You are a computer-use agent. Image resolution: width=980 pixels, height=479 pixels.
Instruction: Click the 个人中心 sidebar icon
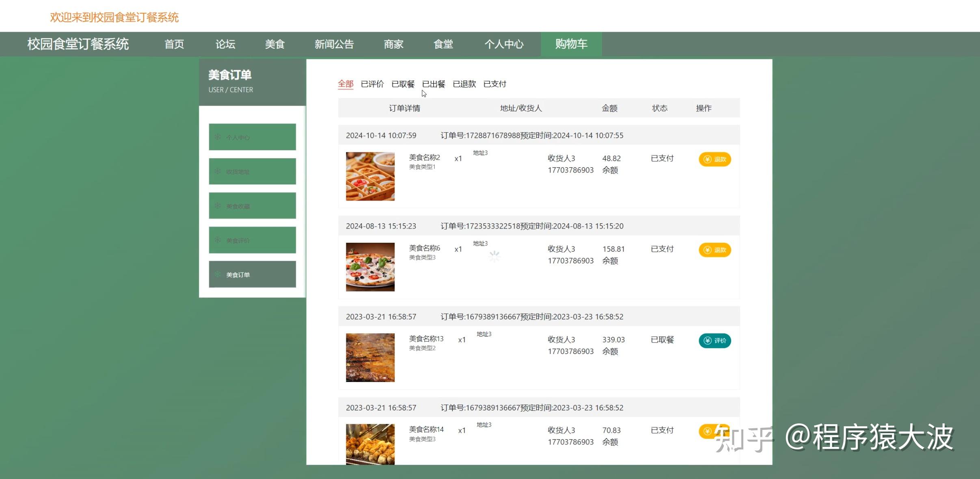click(218, 137)
